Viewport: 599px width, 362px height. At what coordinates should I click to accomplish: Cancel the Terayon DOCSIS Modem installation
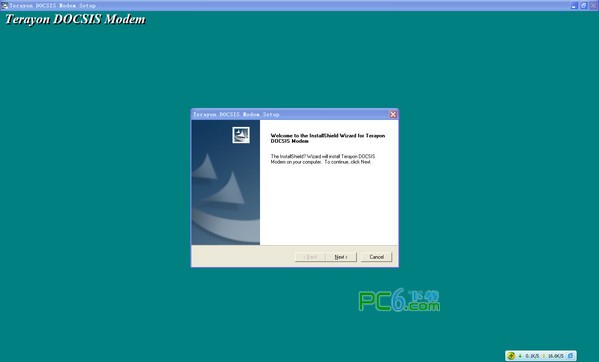click(x=376, y=257)
